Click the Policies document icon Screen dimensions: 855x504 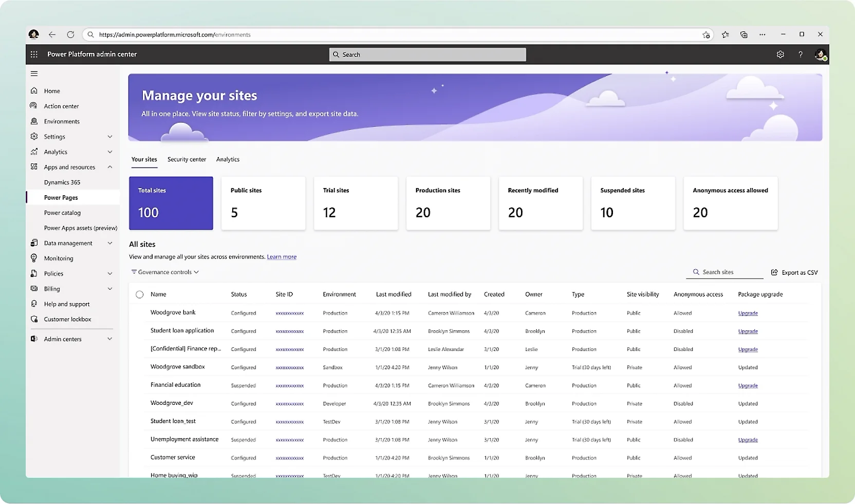click(34, 273)
